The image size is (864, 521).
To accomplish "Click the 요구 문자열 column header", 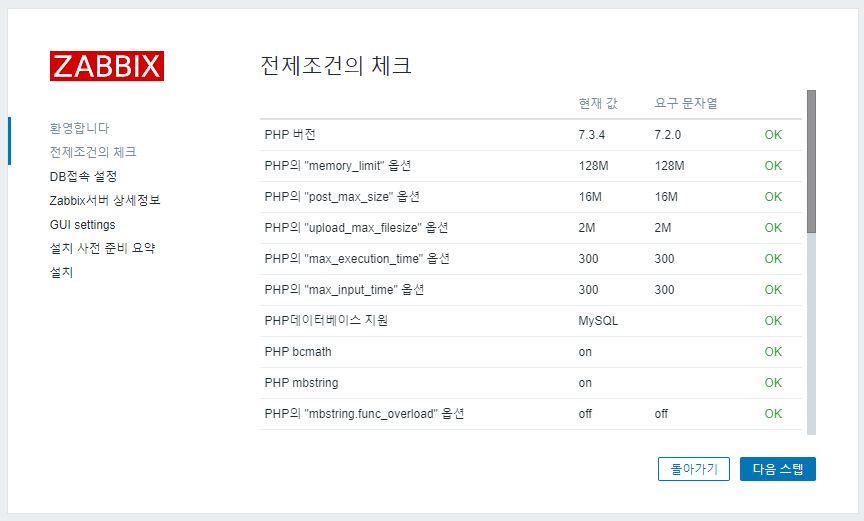I will click(x=686, y=103).
